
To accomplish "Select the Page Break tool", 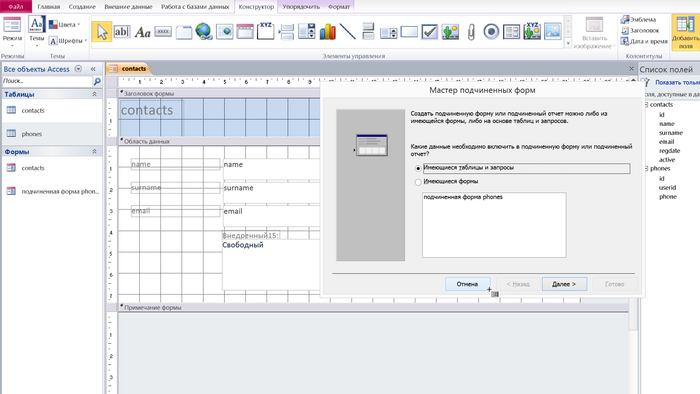I will coord(286,32).
